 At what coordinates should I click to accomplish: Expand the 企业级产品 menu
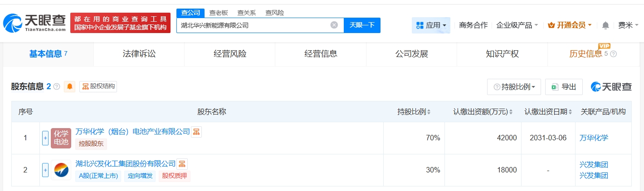coord(517,25)
